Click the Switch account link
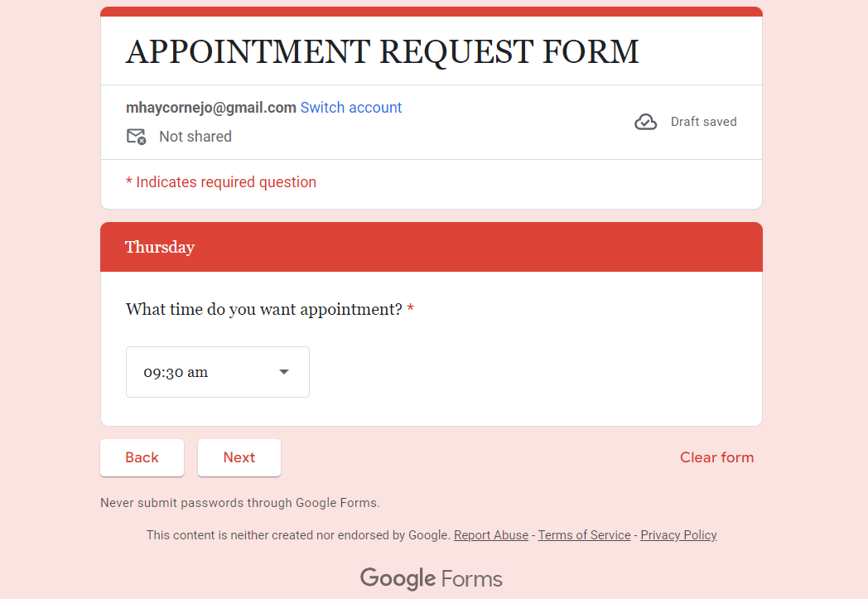868x599 pixels. [x=351, y=108]
